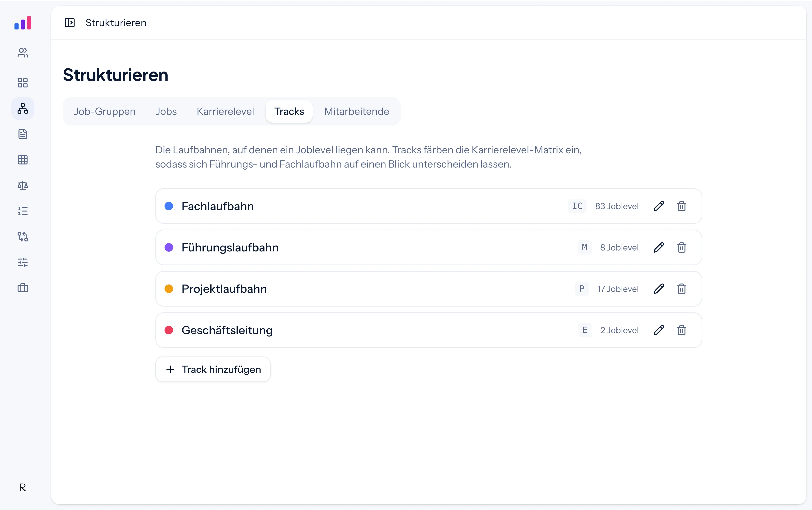Click the IC code badge
This screenshot has width=812, height=510.
pyautogui.click(x=577, y=206)
